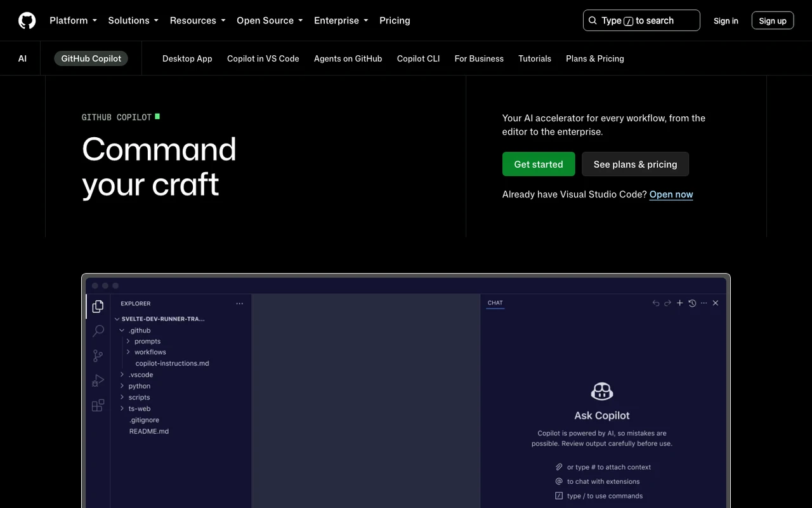812x508 pixels.
Task: Go to Desktop App subnav item
Action: [187, 58]
